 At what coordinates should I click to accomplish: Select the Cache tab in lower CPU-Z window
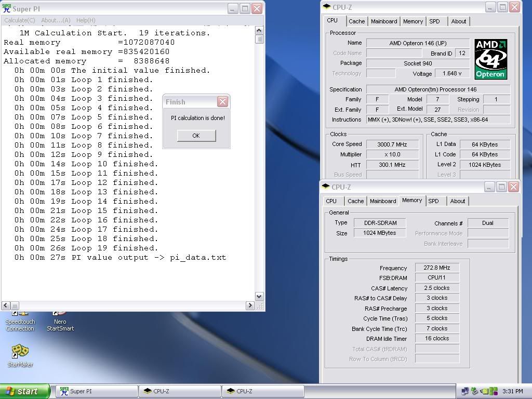355,201
